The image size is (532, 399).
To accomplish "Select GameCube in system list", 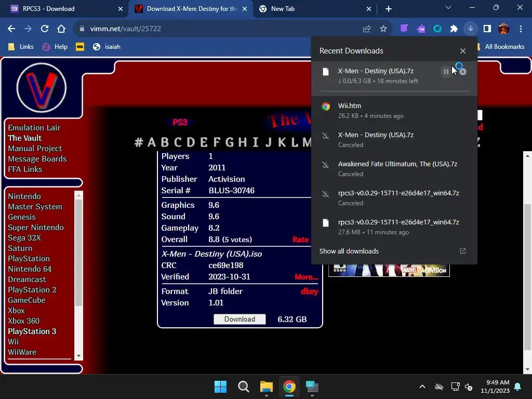I will (x=27, y=300).
